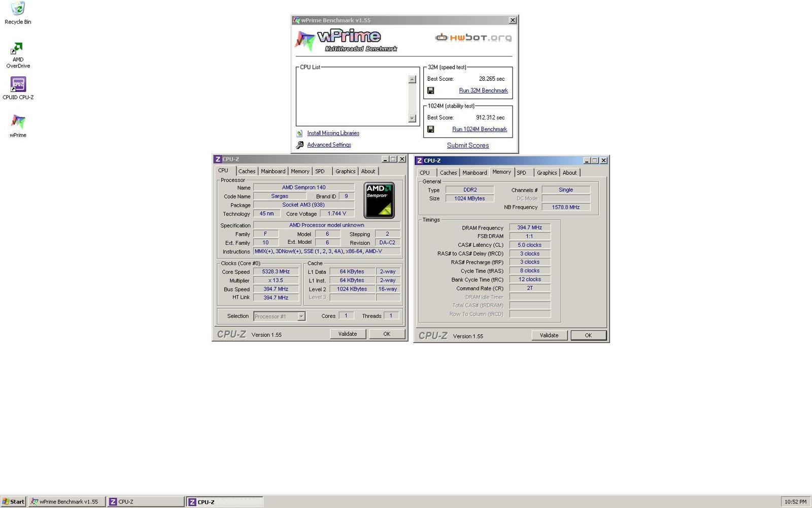Switch to Memory tab in left CPU-Z
812x508 pixels.
(x=300, y=171)
